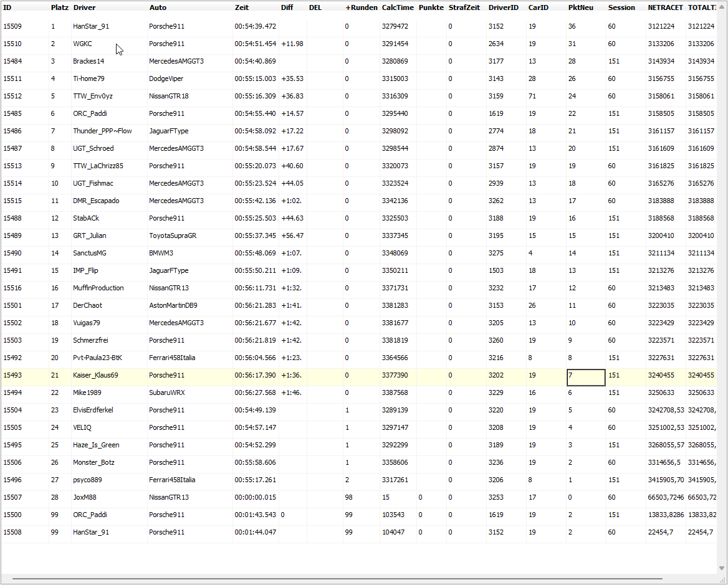Image resolution: width=728 pixels, height=585 pixels.
Task: Click the DEL column header
Action: pos(315,7)
